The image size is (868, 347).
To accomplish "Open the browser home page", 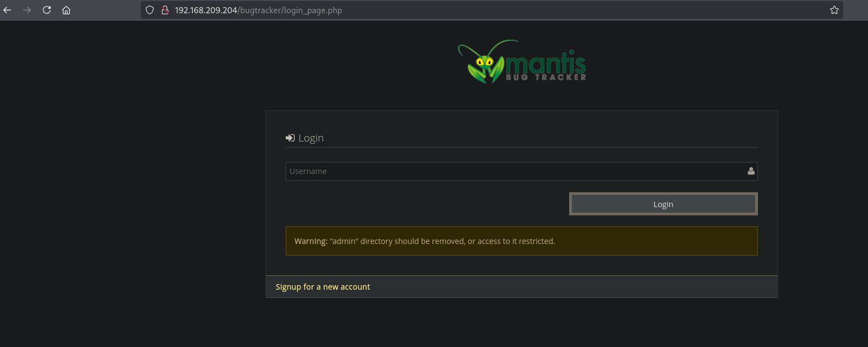I will [66, 10].
